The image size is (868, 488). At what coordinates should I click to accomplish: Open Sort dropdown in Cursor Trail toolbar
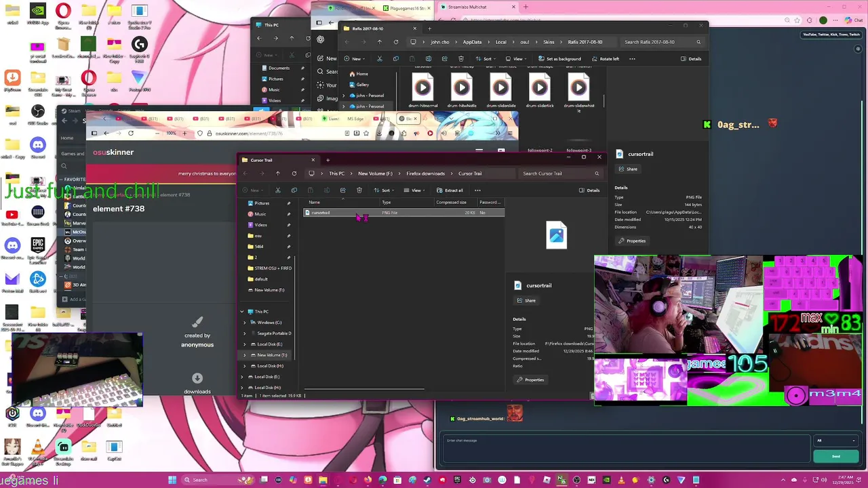384,190
